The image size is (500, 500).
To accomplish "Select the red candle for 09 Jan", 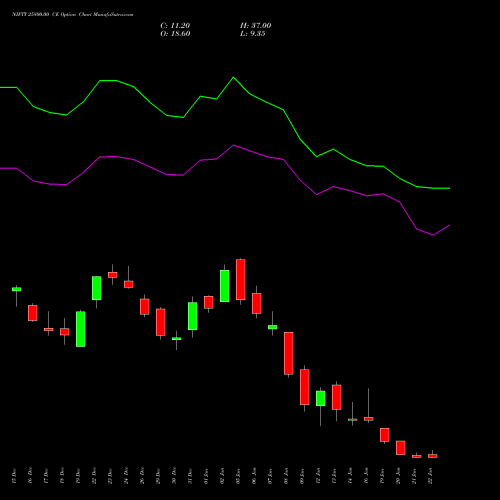I will click(304, 387).
